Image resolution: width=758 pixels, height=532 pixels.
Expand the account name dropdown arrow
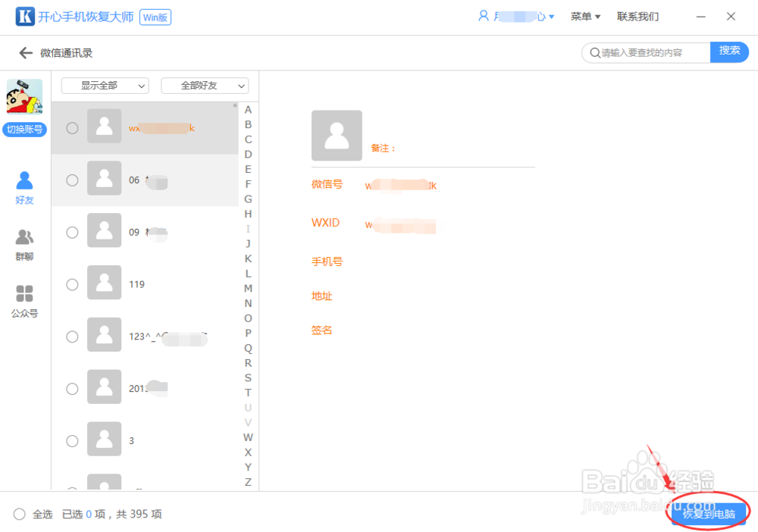coord(553,15)
